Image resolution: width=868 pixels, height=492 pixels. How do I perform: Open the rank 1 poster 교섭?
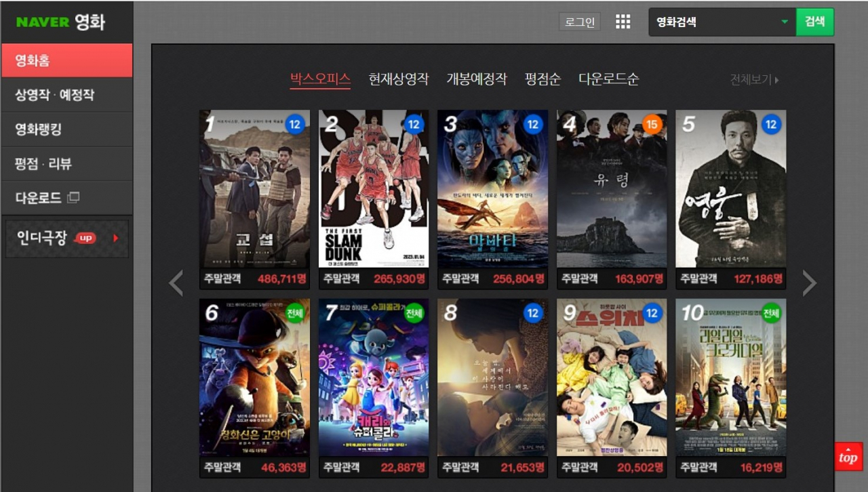pyautogui.click(x=254, y=189)
